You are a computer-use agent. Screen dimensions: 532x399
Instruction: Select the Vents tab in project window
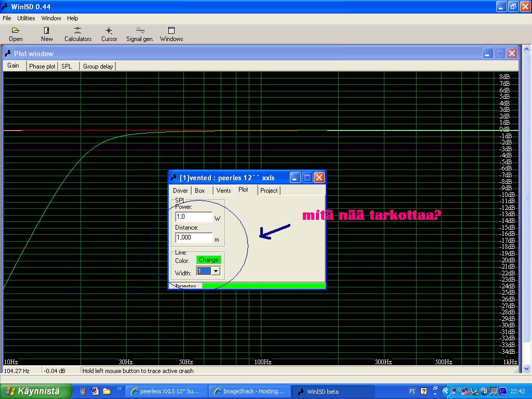223,191
